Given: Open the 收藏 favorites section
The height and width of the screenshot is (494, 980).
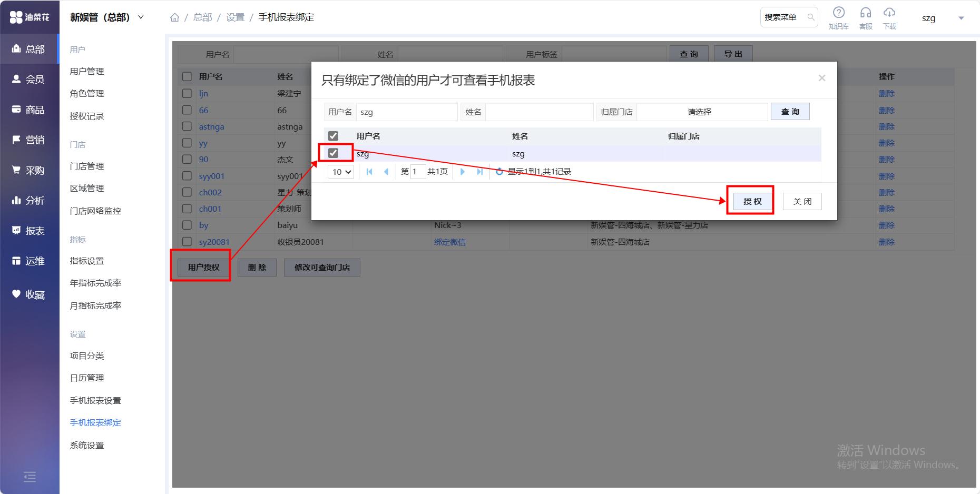Looking at the screenshot, I should (29, 294).
